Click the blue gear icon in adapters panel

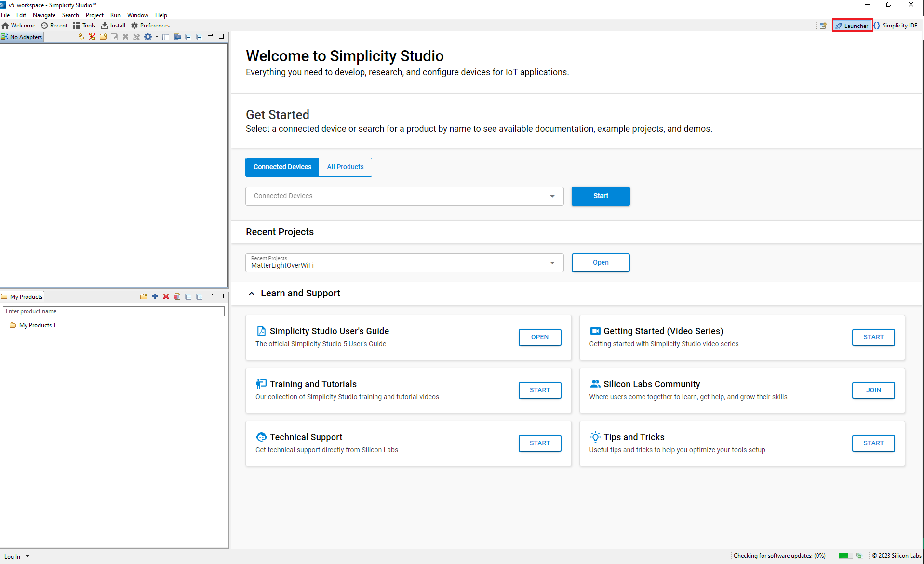(x=148, y=37)
